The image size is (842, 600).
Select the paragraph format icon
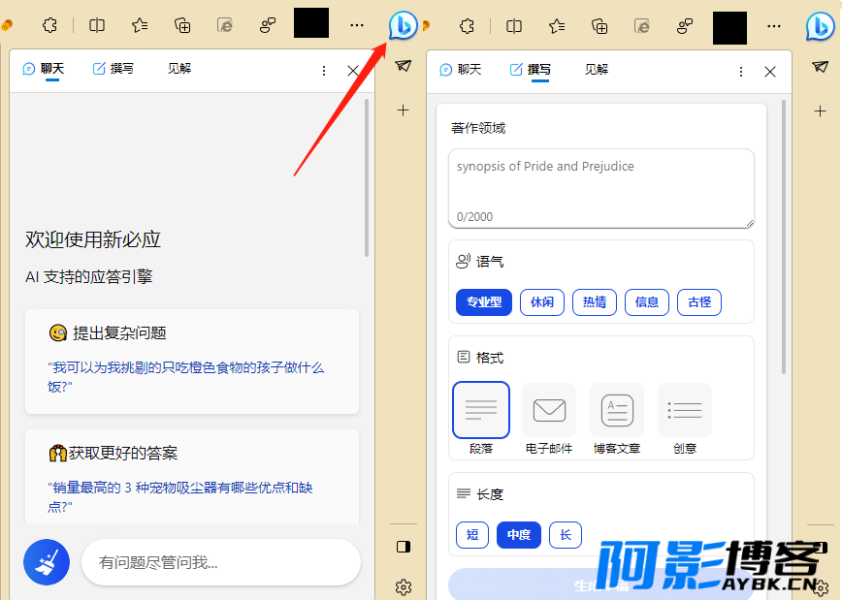click(481, 410)
